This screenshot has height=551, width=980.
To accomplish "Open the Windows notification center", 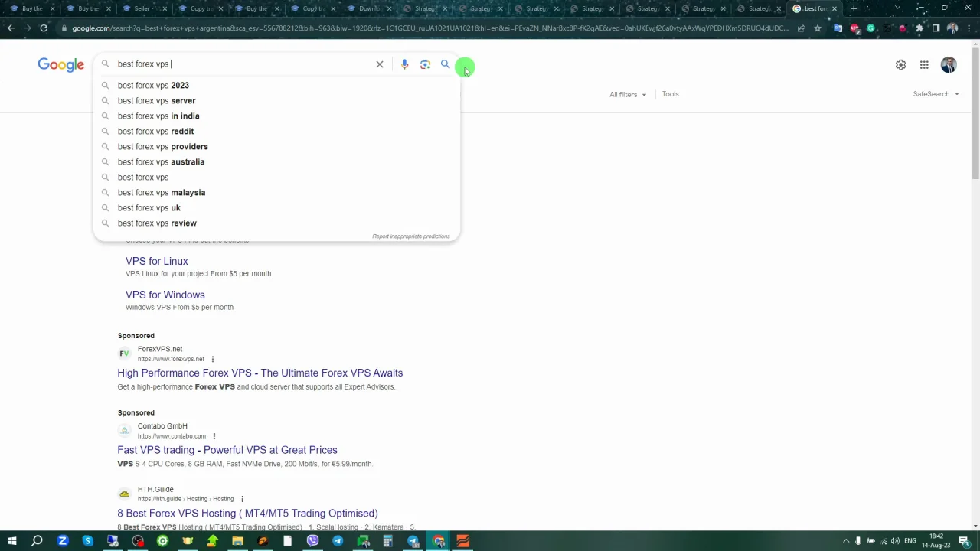I will 964,541.
